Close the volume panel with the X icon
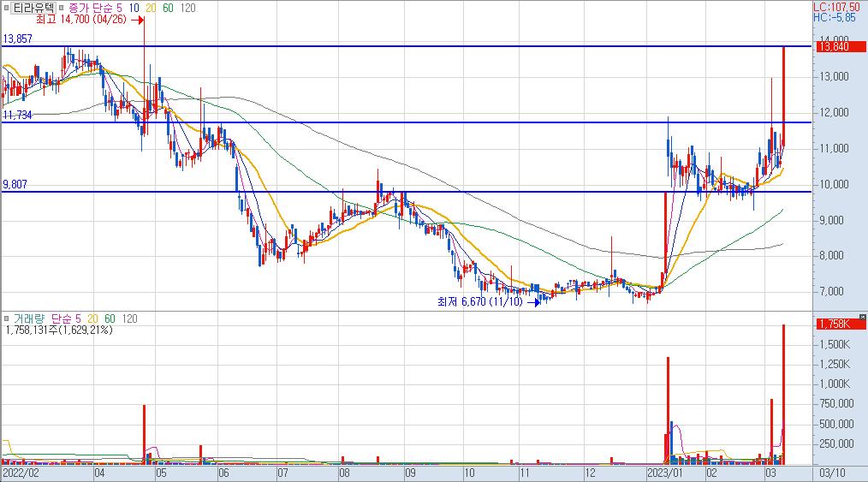The width and height of the screenshot is (868, 482). (x=863, y=317)
